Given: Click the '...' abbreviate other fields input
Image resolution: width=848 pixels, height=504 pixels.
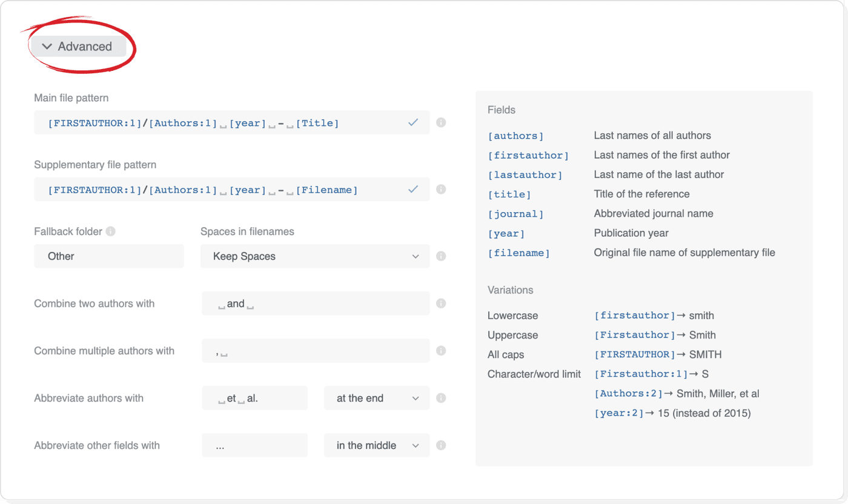Looking at the screenshot, I should pyautogui.click(x=254, y=445).
